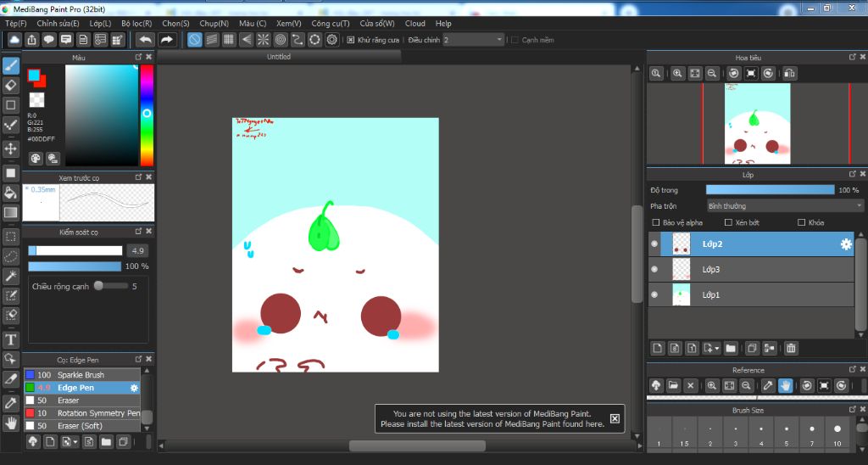Select the Sparkle Brush
The image size is (868, 465).
click(82, 375)
